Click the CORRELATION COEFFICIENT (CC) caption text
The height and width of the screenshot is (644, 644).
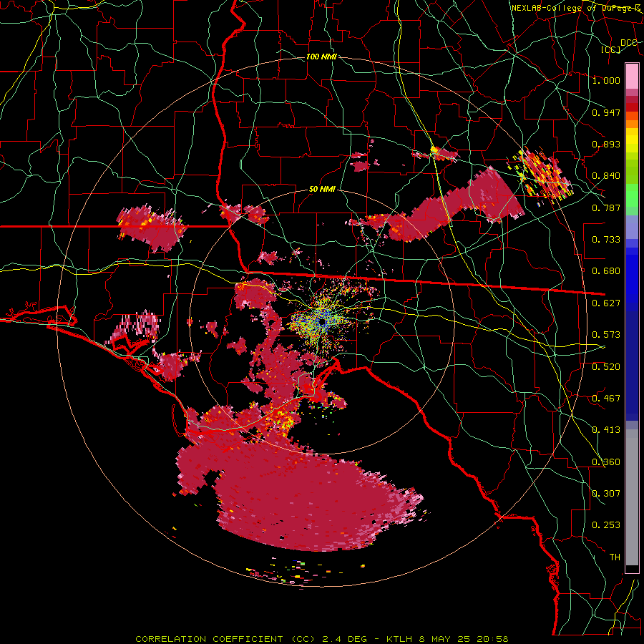click(x=225, y=639)
